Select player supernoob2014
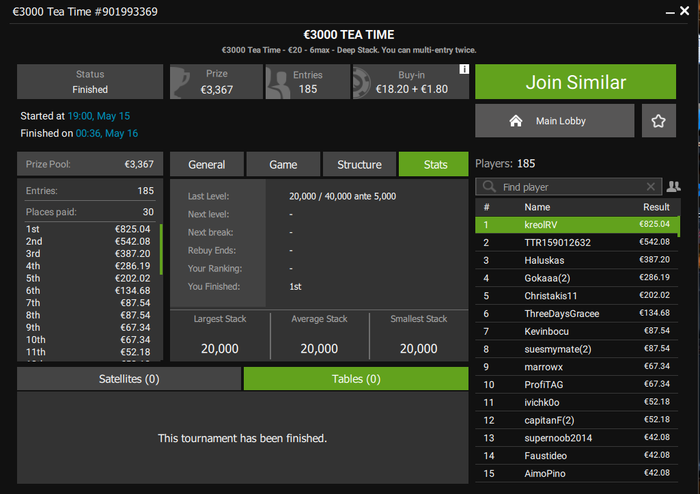 576,438
